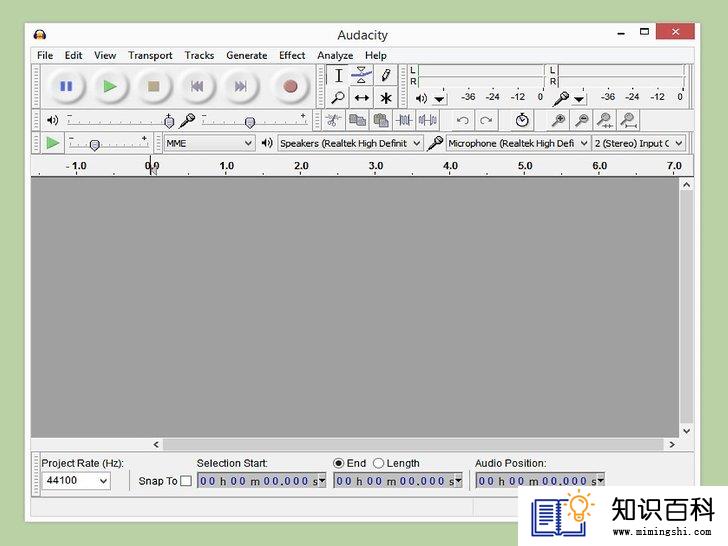Open the Help menu
This screenshot has width=728, height=546.
[376, 55]
